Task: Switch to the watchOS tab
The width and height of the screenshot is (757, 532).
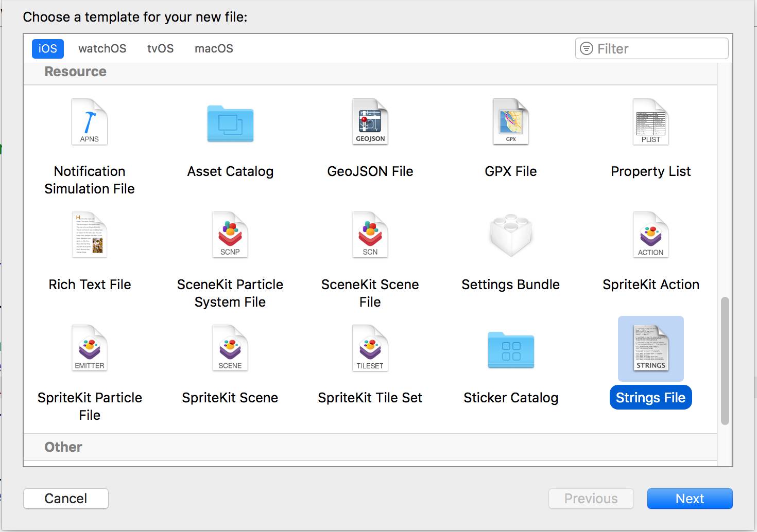Action: (x=102, y=48)
